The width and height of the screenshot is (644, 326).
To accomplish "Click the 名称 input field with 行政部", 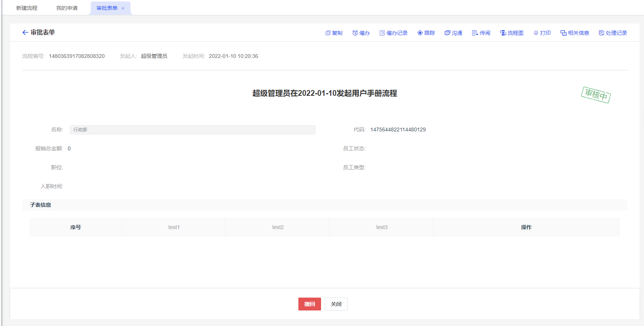I will [x=192, y=130].
